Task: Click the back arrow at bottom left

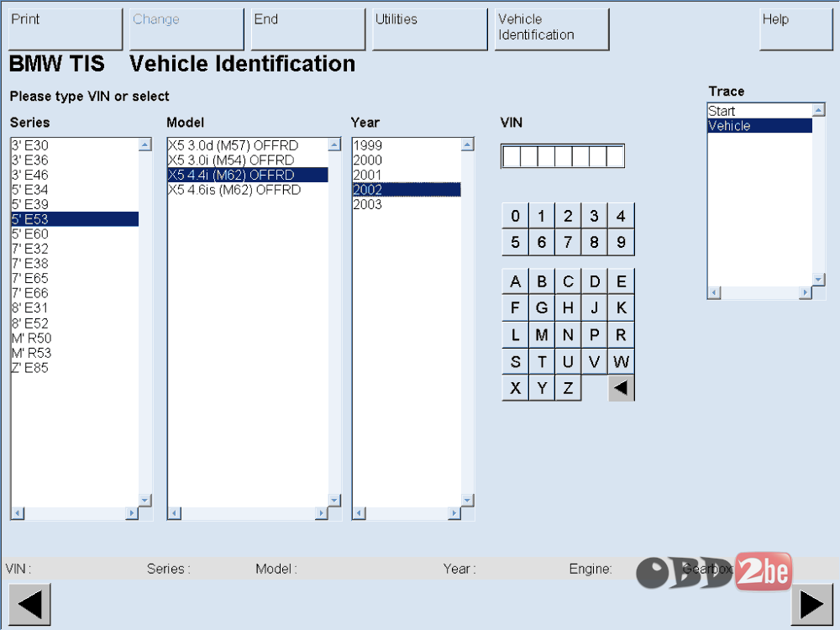Action: [29, 604]
